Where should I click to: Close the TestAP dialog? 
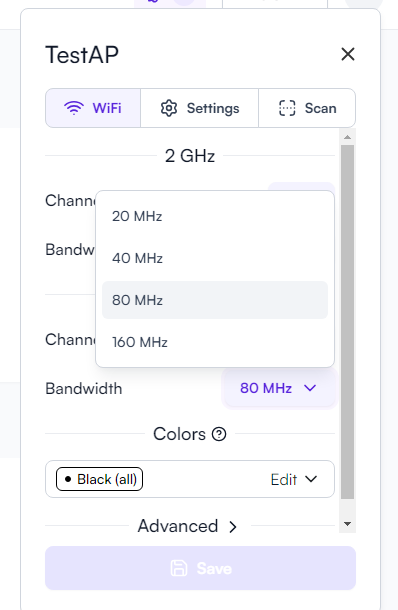coord(348,54)
